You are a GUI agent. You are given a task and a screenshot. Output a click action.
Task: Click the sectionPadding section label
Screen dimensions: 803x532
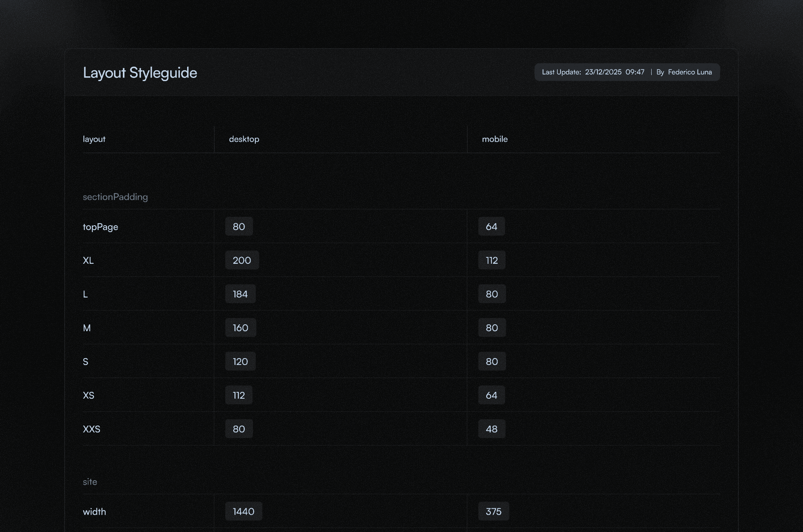click(x=115, y=197)
